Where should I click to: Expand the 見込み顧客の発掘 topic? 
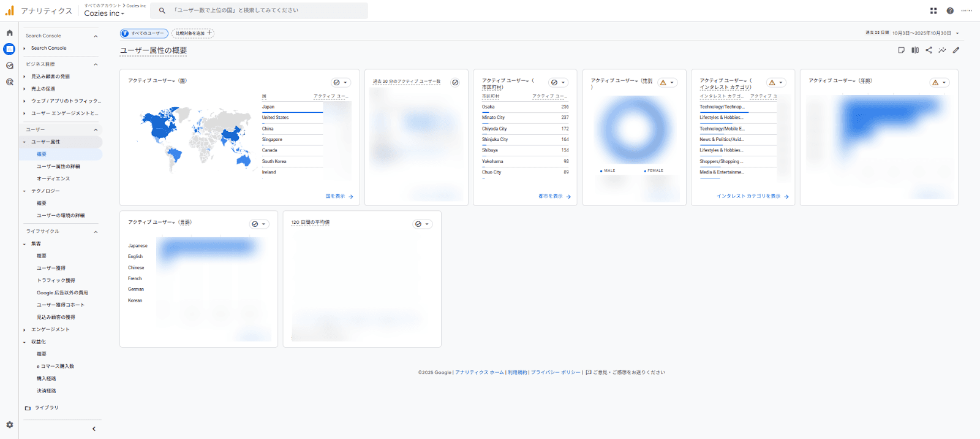coord(24,77)
